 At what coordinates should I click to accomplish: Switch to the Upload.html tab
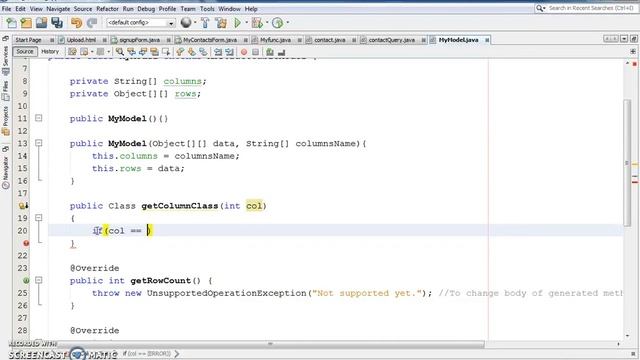coord(81,40)
